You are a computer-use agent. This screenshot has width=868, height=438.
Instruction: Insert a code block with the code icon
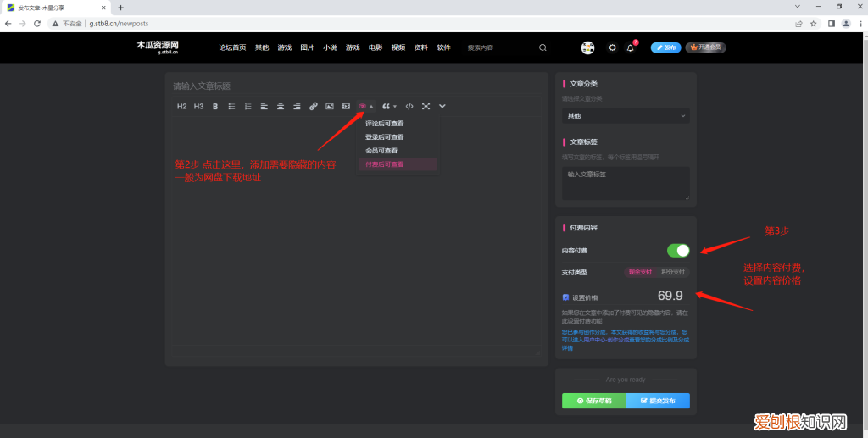409,107
